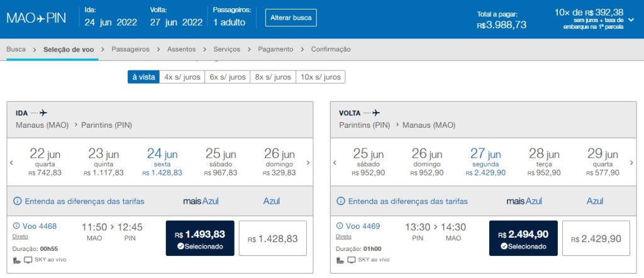Image resolution: width=644 pixels, height=278 pixels.
Task: Click the airplane icon next to IDA
Action: click(x=43, y=113)
